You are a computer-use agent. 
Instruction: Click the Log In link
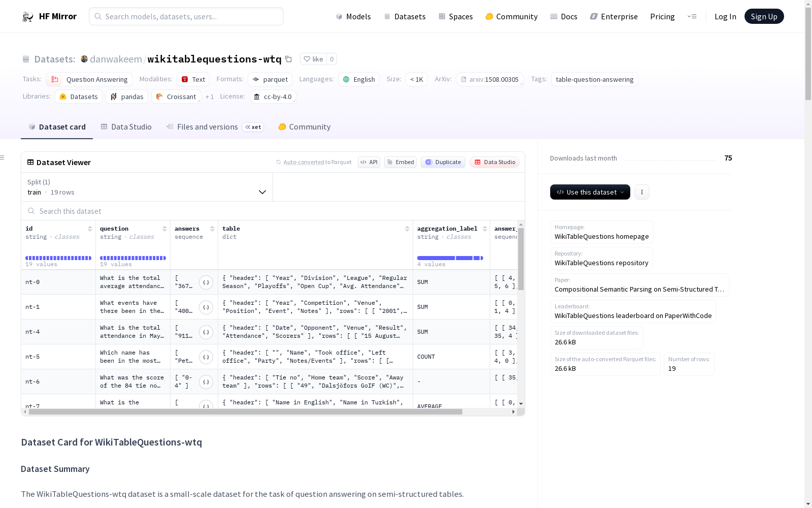(x=725, y=16)
